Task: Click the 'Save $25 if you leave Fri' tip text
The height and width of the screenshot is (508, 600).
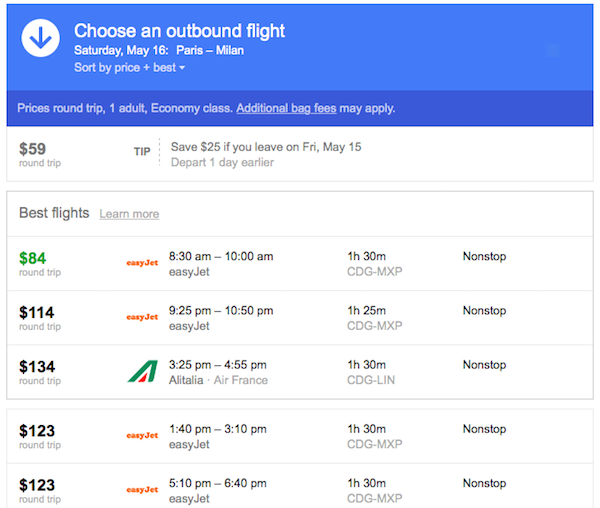Action: (x=266, y=146)
